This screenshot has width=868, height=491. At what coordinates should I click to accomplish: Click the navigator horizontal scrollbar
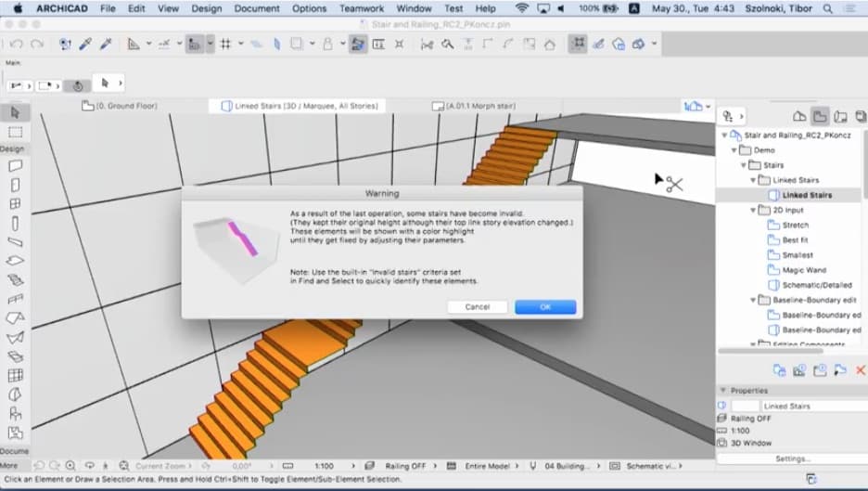[770, 351]
